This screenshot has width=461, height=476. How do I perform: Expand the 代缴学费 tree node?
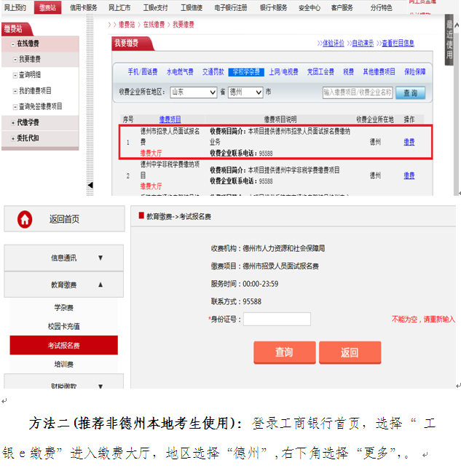pyautogui.click(x=13, y=123)
